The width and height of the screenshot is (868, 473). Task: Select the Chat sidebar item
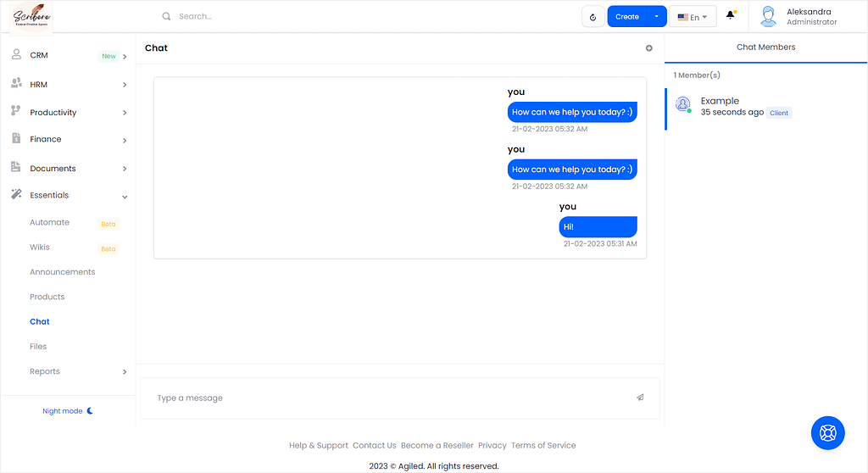coord(39,322)
